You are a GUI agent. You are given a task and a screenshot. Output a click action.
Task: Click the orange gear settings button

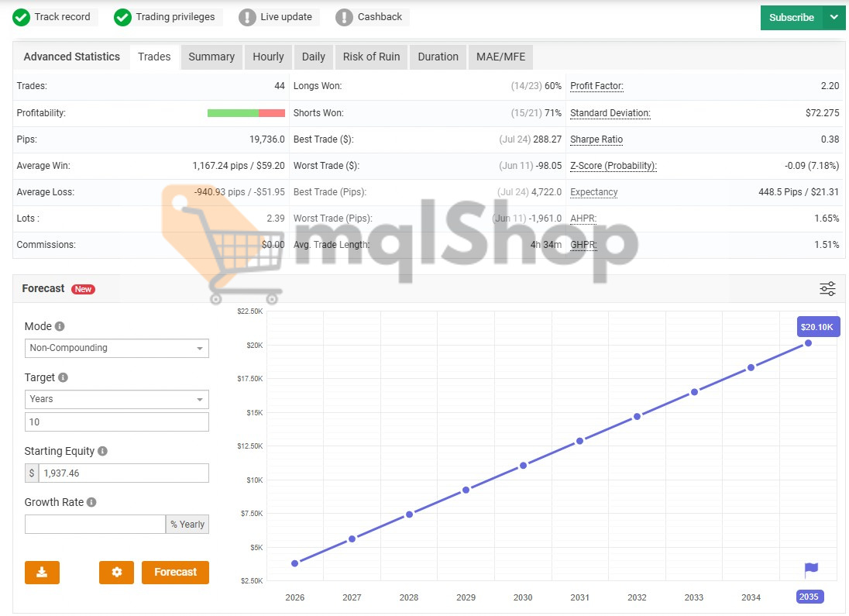point(116,573)
